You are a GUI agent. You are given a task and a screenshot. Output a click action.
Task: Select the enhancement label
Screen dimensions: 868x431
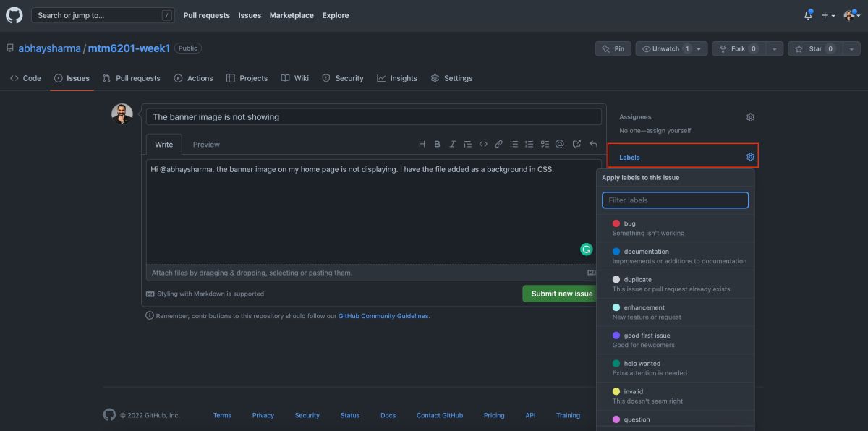[x=676, y=312]
